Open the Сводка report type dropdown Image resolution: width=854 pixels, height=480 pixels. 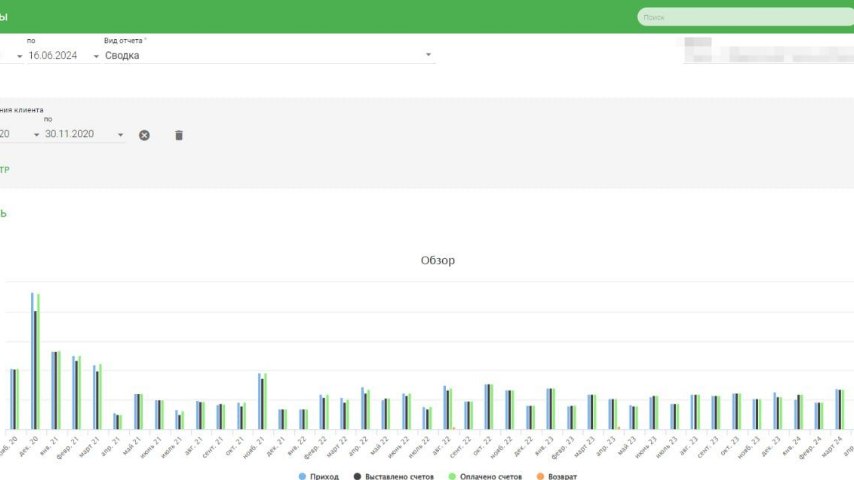(428, 55)
